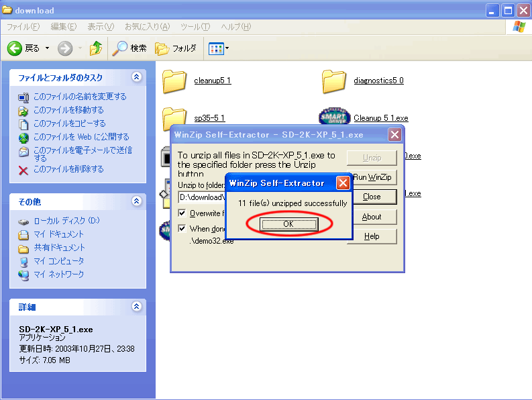Click the copy file icon in the task pane

click(23, 124)
